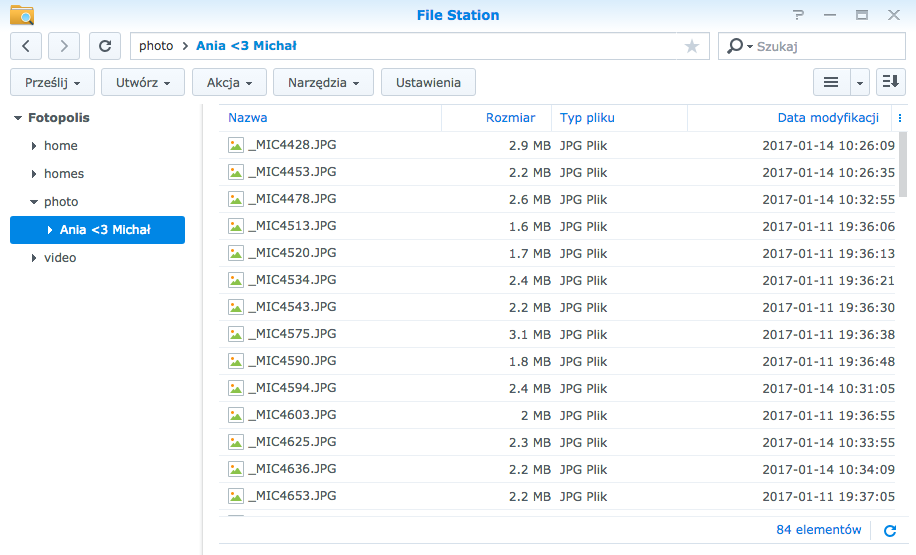Go forward with the right arrow button
This screenshot has height=555, width=916.
(x=64, y=46)
